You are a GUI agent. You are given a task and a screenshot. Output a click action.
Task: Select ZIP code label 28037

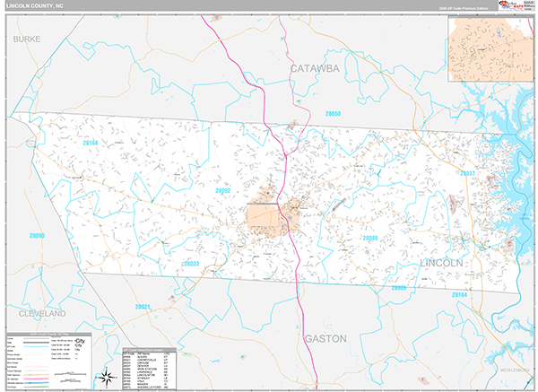coord(467,173)
